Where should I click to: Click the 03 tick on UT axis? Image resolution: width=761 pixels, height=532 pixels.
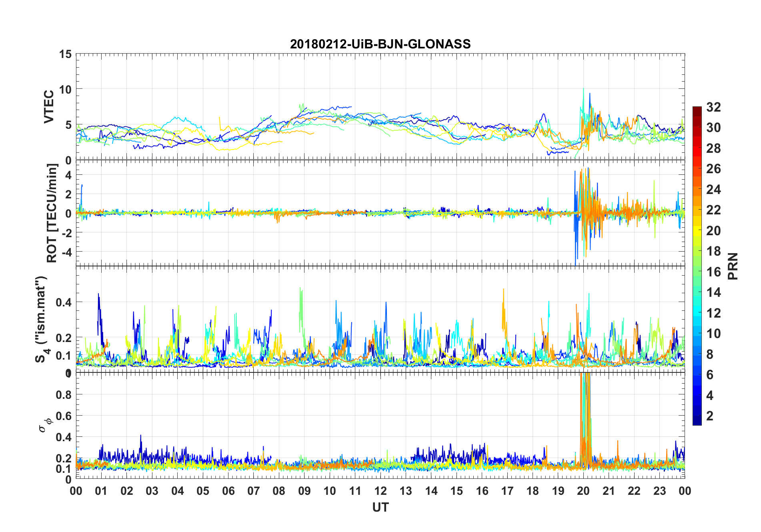pyautogui.click(x=152, y=491)
